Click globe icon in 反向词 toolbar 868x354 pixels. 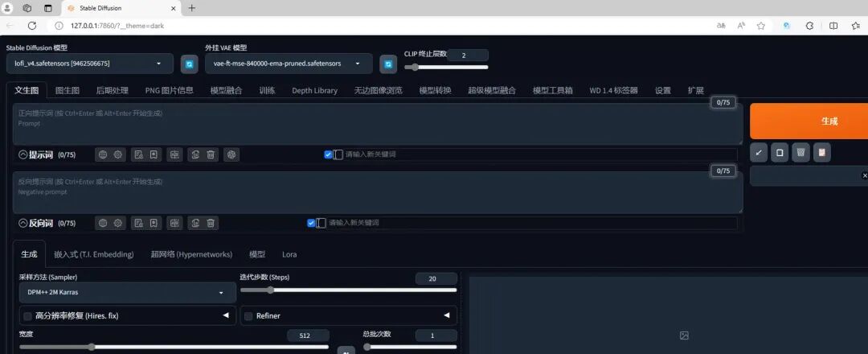click(102, 223)
